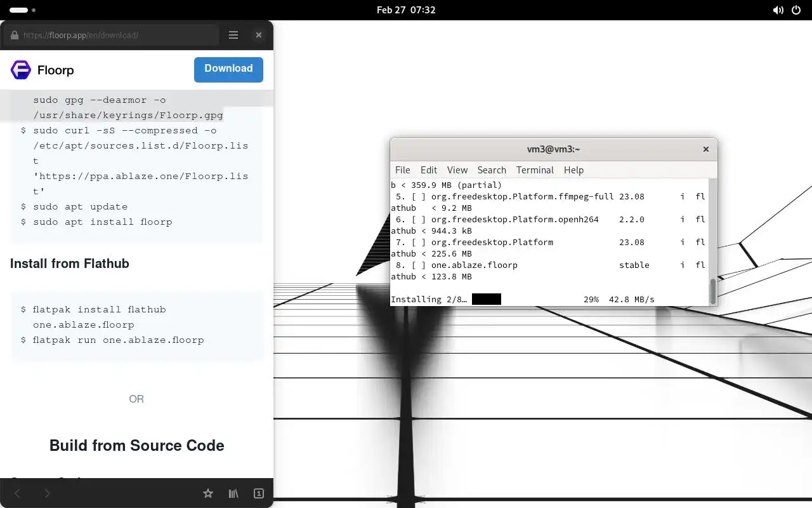Viewport: 812px width, 508px height.
Task: Click '/usr/share/keyrings/Floorp.gpg' path text
Action: coord(128,115)
